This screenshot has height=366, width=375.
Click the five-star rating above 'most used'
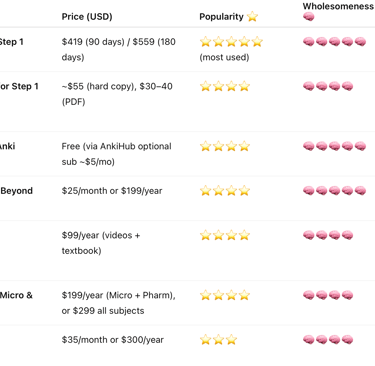click(x=231, y=42)
